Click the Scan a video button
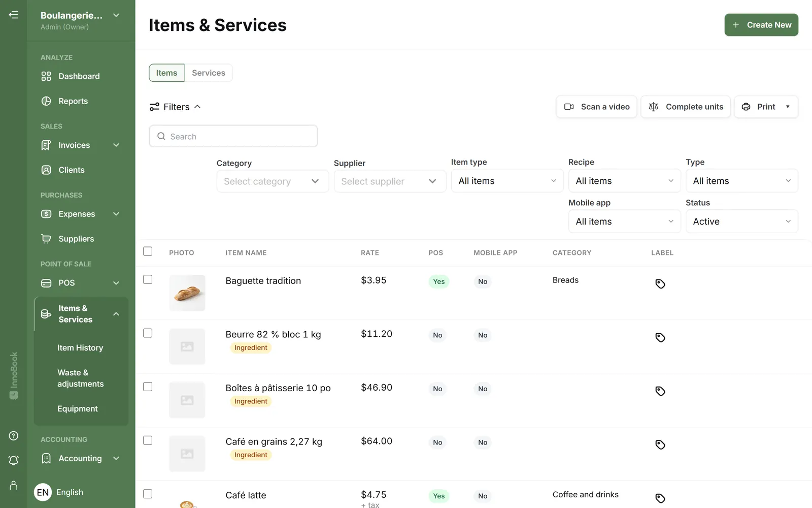Image resolution: width=812 pixels, height=508 pixels. click(x=596, y=107)
